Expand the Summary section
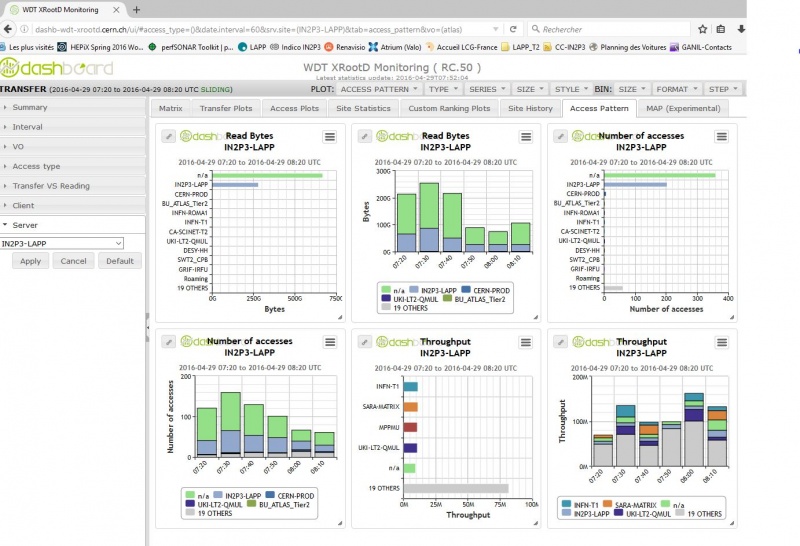Image resolution: width=800 pixels, height=546 pixels. (x=72, y=107)
